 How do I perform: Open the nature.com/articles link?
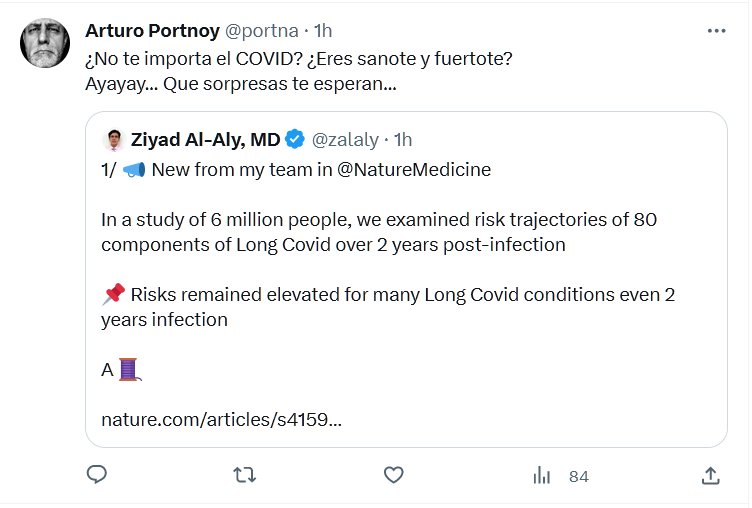click(221, 420)
